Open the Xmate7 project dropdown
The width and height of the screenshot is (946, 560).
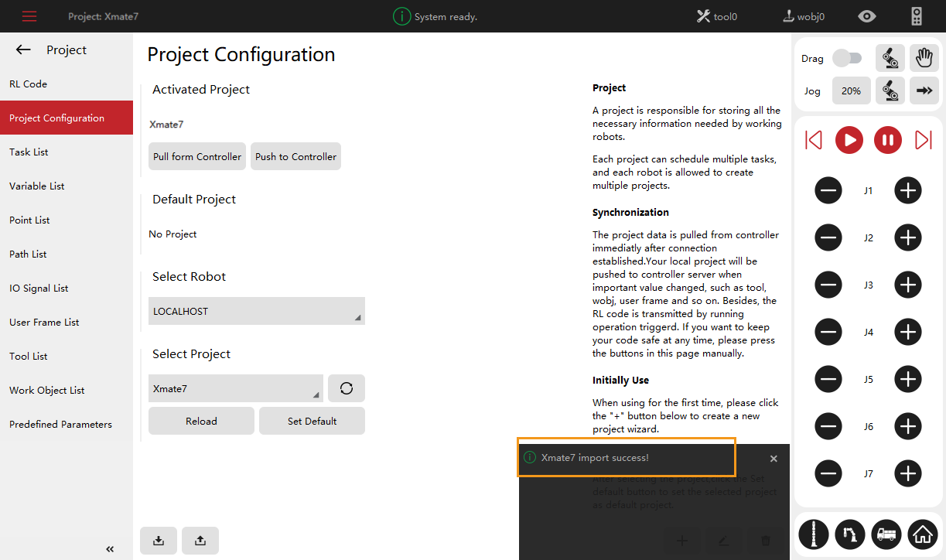click(235, 388)
